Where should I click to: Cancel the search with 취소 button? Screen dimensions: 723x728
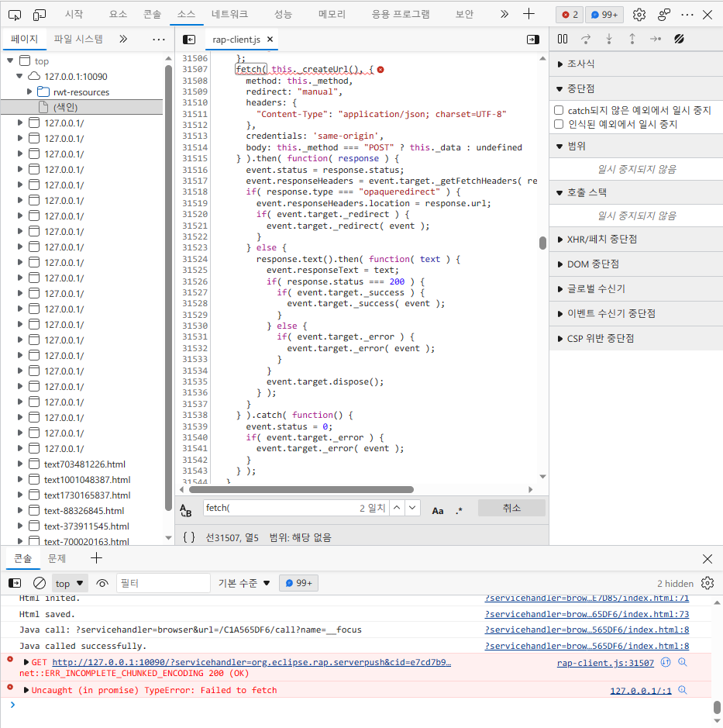[x=511, y=508]
